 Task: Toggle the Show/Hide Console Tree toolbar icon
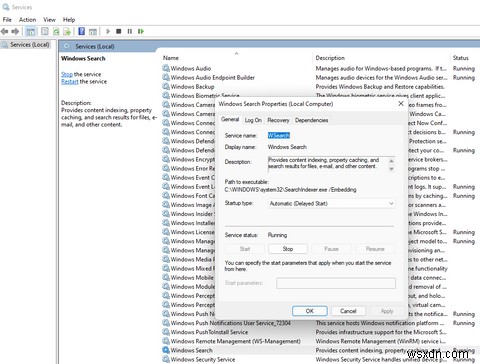30,31
